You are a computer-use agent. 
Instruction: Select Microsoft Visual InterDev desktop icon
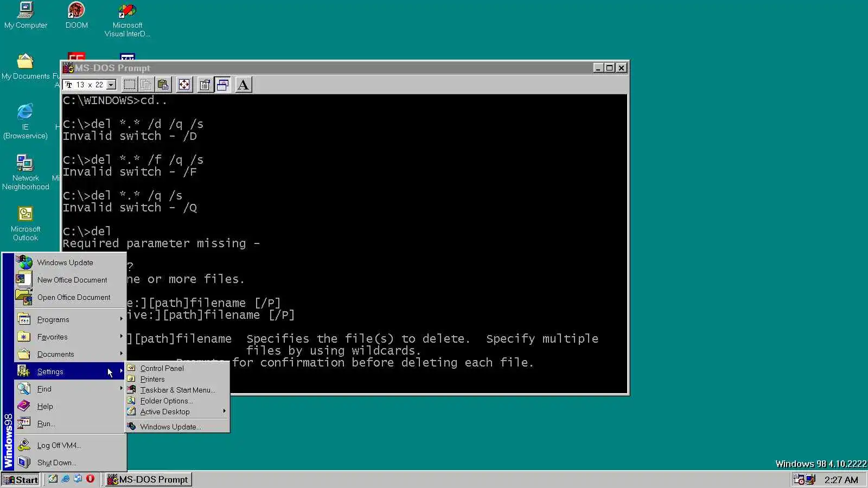[x=127, y=20]
